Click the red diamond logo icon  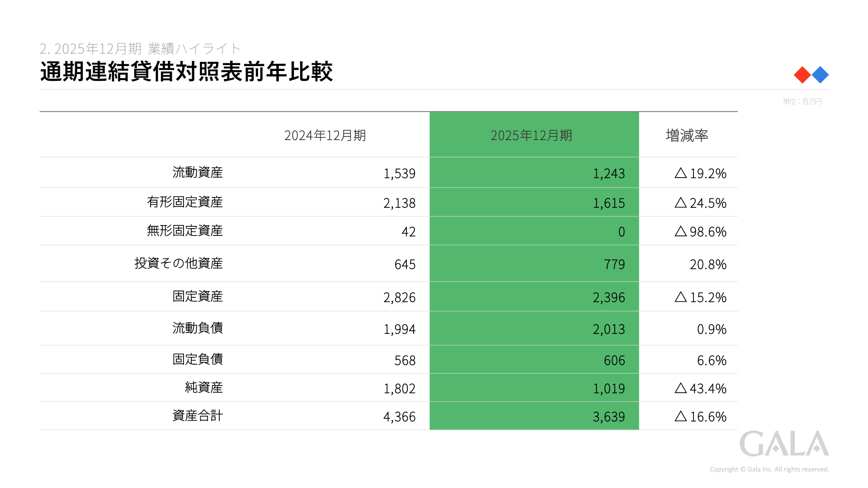(802, 75)
